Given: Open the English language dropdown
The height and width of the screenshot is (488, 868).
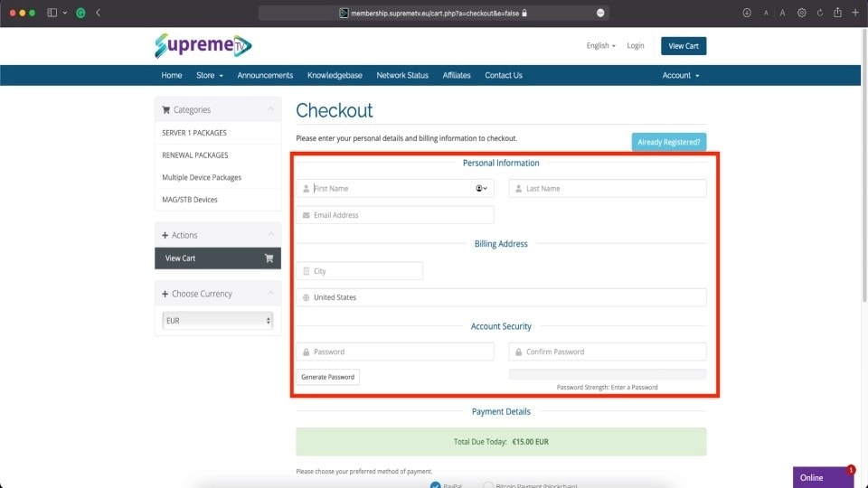Looking at the screenshot, I should click(x=600, y=45).
